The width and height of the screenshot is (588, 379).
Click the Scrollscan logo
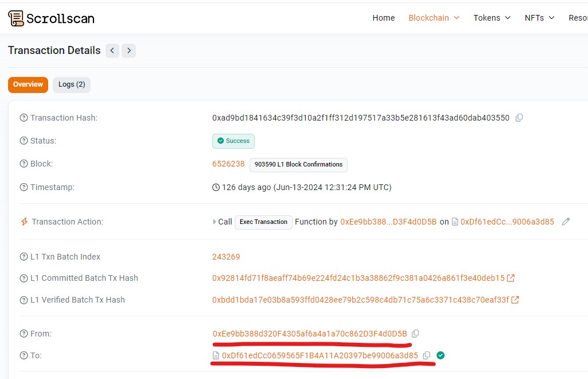(52, 18)
